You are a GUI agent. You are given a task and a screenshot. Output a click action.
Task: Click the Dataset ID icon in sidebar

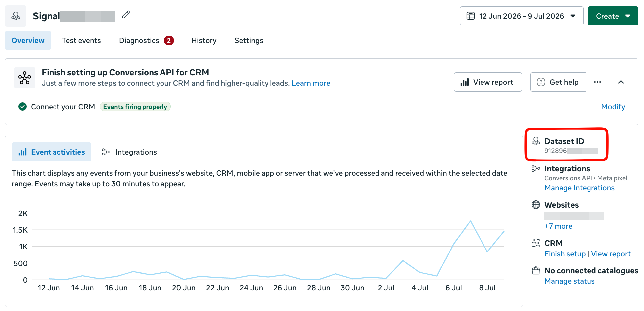[x=536, y=141]
